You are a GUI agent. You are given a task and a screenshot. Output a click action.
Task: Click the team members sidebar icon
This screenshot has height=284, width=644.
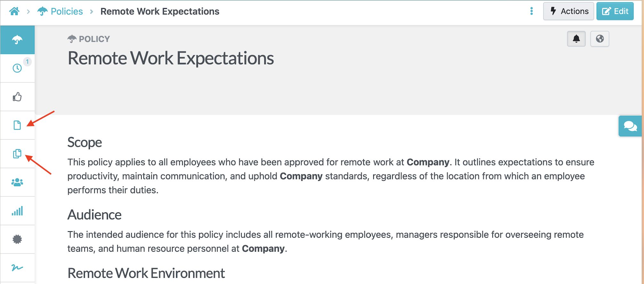tap(17, 182)
